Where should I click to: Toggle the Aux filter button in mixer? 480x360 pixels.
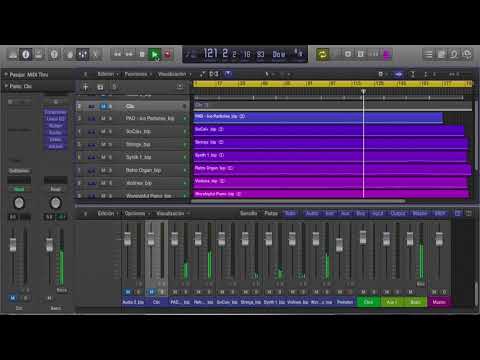[345, 213]
